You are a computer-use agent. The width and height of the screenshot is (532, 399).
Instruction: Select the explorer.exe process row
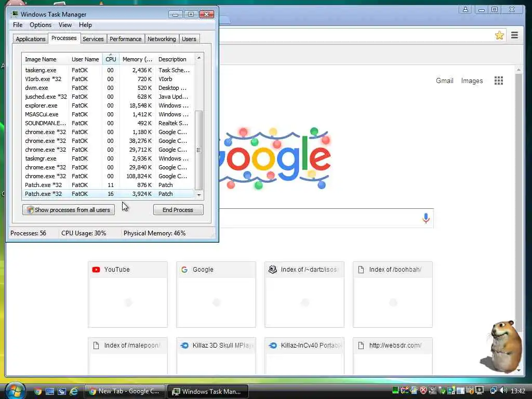tap(108, 105)
